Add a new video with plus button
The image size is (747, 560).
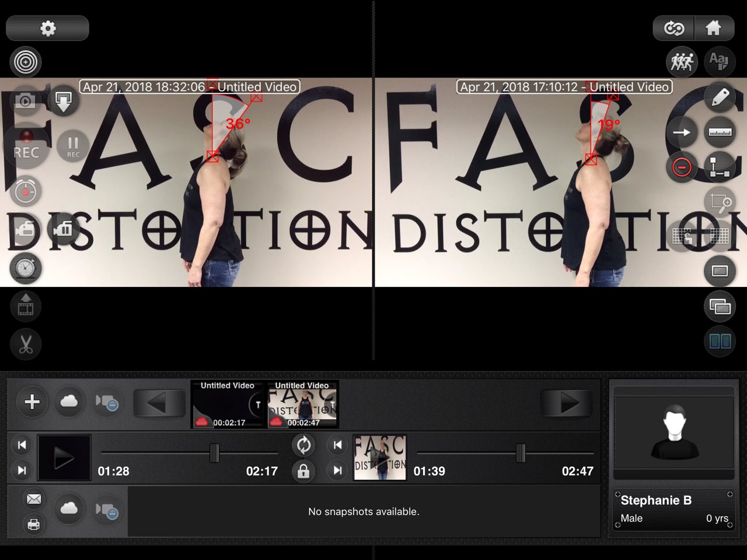pyautogui.click(x=33, y=401)
